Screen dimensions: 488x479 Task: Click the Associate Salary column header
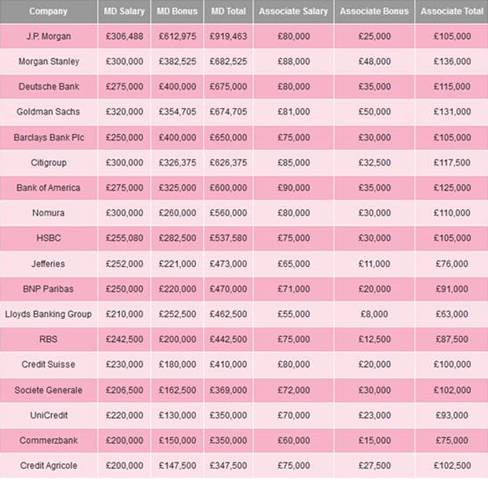(293, 11)
